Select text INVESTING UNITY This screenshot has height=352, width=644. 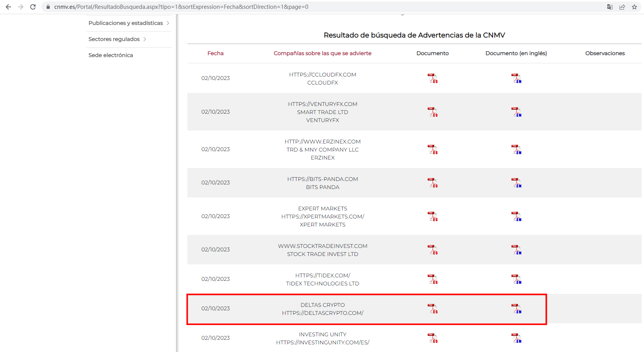point(323,334)
